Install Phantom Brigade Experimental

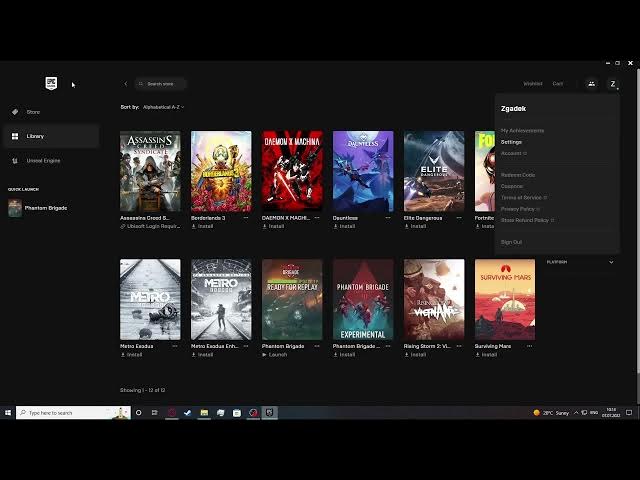coord(344,355)
